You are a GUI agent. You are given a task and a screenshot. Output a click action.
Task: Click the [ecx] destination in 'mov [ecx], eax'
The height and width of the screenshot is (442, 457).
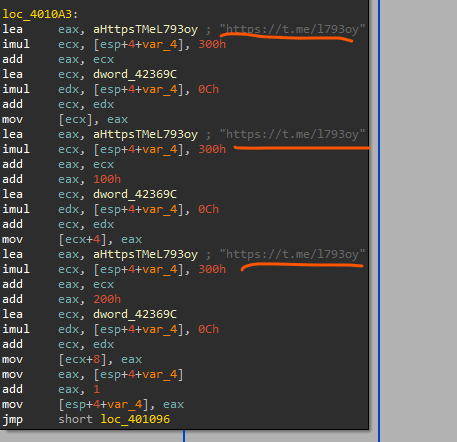[x=76, y=119]
